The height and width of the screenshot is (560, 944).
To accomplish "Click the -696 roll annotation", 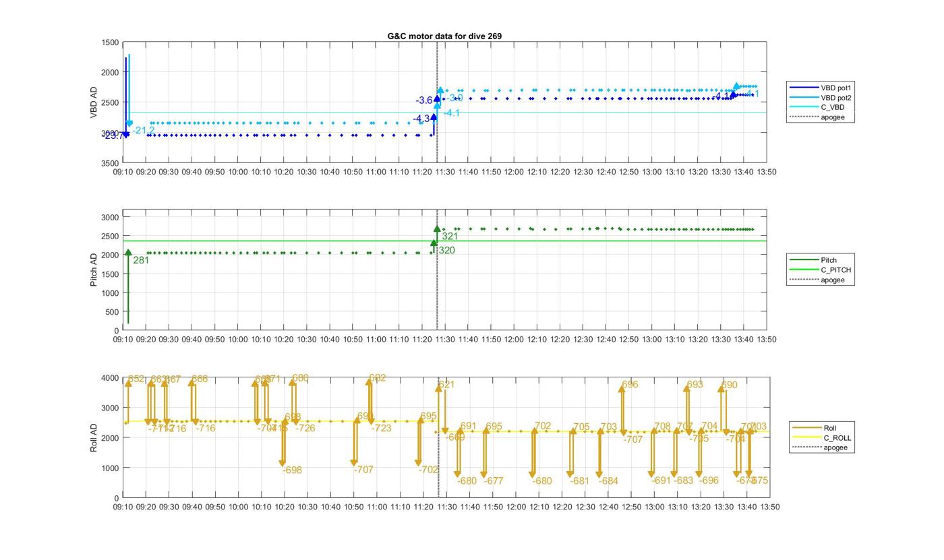I will (709, 480).
